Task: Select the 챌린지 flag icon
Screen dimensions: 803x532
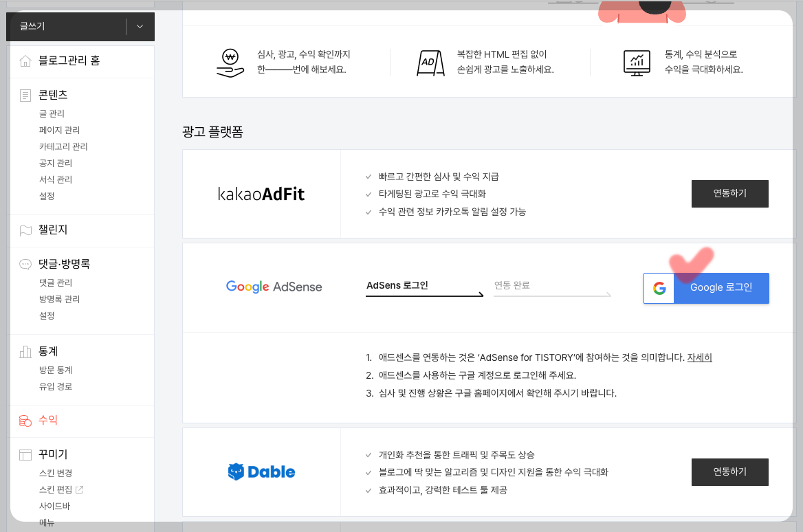Action: click(27, 230)
